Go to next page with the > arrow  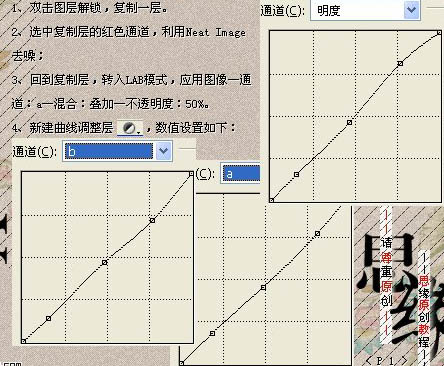click(404, 360)
